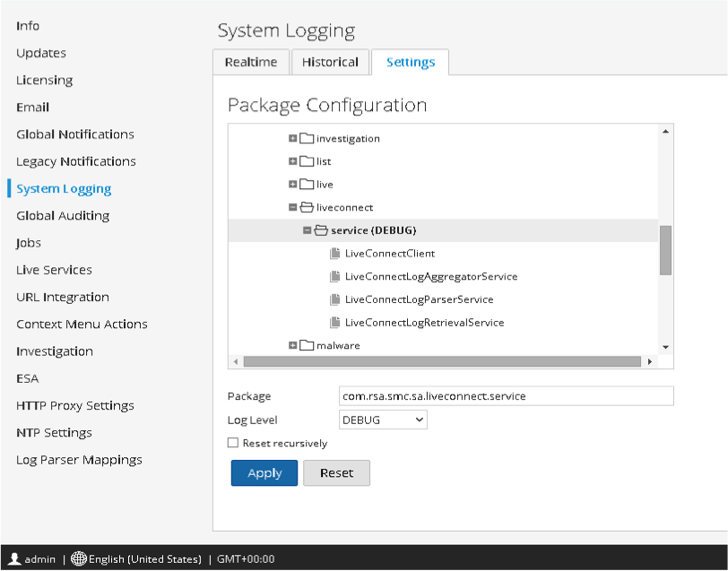
Task: Click the malware folder icon
Action: click(x=307, y=346)
